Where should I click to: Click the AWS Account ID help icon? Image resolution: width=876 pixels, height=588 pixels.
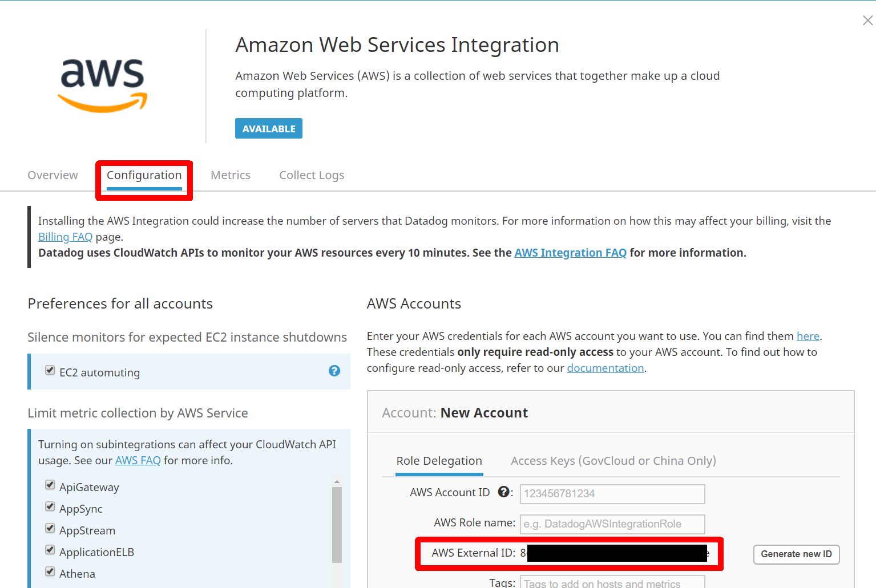503,492
